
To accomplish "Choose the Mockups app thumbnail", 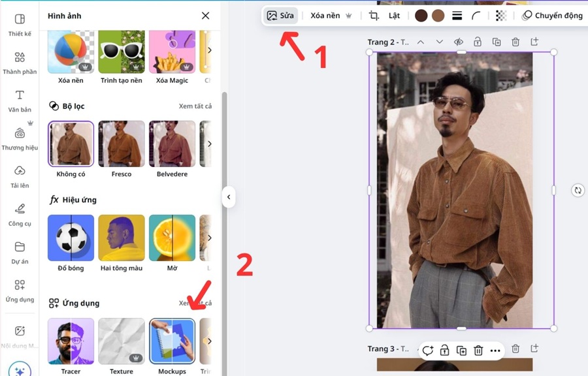I will tap(172, 341).
